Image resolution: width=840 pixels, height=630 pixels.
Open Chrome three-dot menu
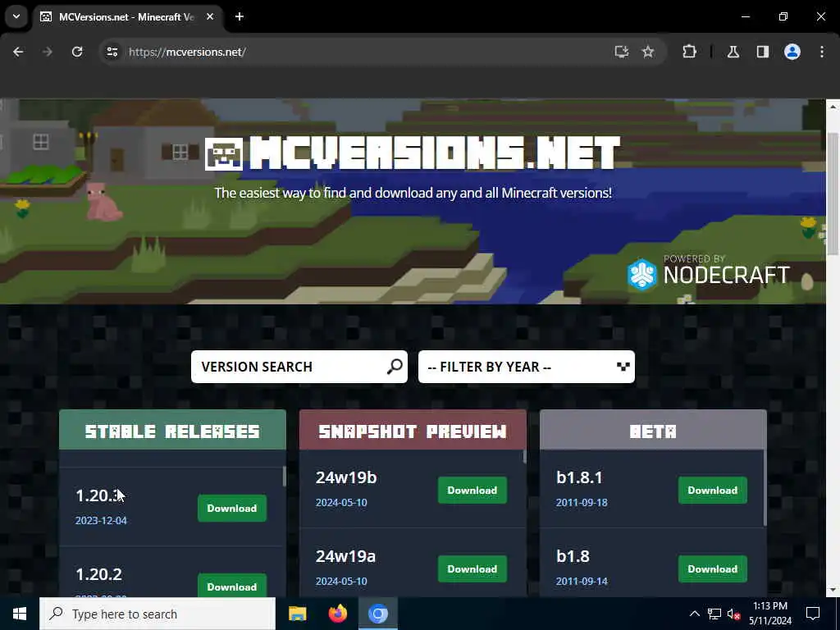coord(822,52)
